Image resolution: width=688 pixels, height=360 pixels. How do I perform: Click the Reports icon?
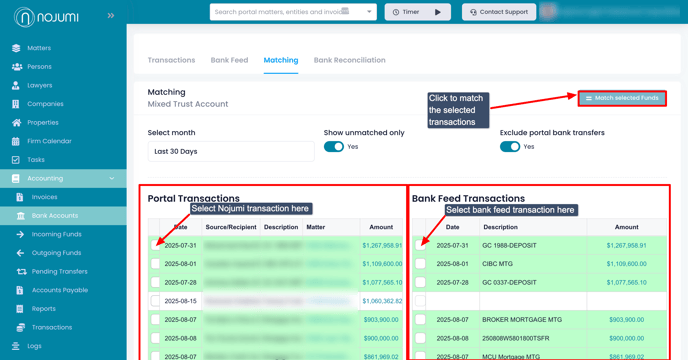click(x=20, y=309)
